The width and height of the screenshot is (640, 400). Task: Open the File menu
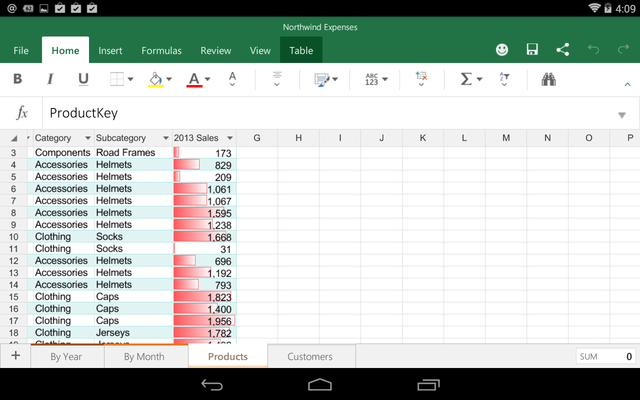21,51
